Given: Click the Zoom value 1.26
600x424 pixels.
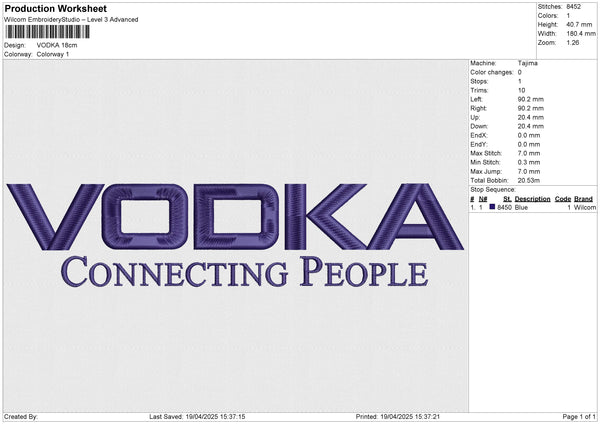Looking at the screenshot, I should tap(573, 43).
